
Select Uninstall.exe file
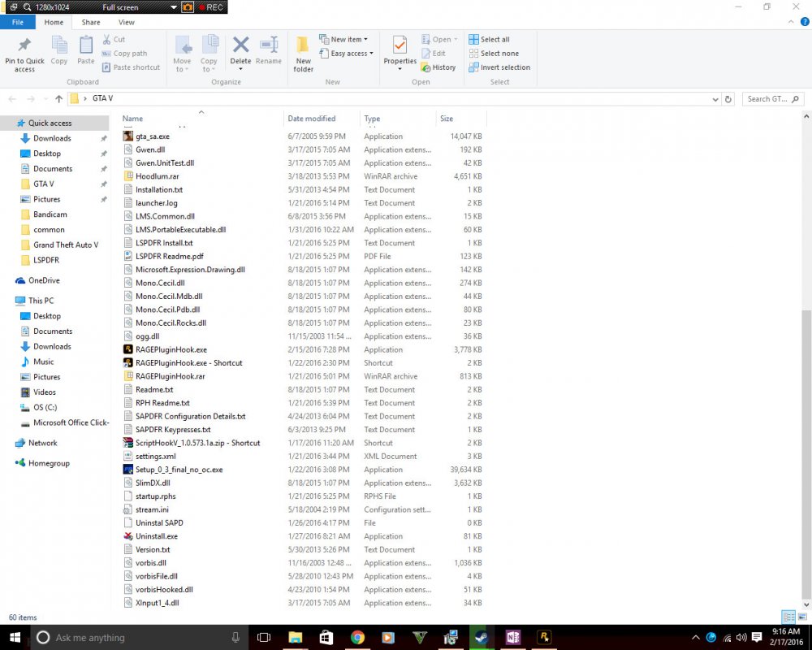pyautogui.click(x=157, y=536)
